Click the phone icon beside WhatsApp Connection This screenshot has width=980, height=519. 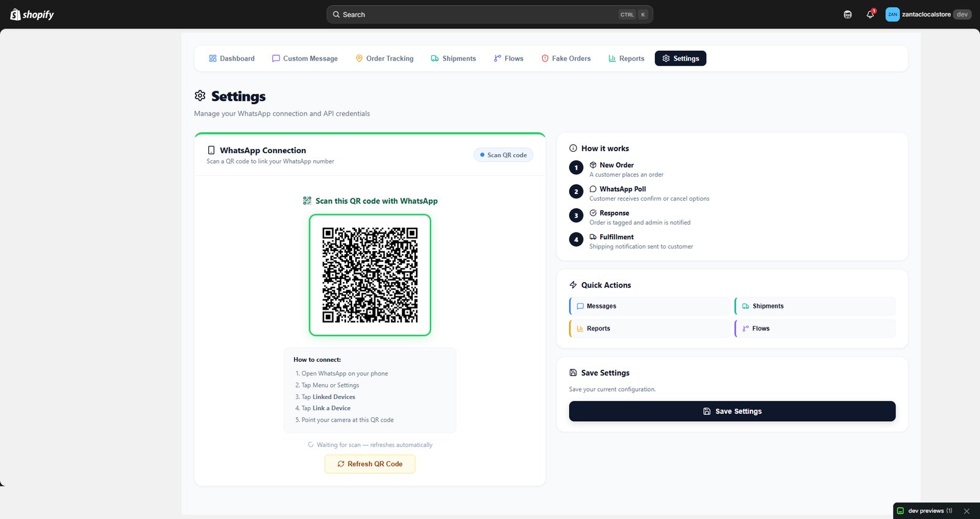[211, 150]
